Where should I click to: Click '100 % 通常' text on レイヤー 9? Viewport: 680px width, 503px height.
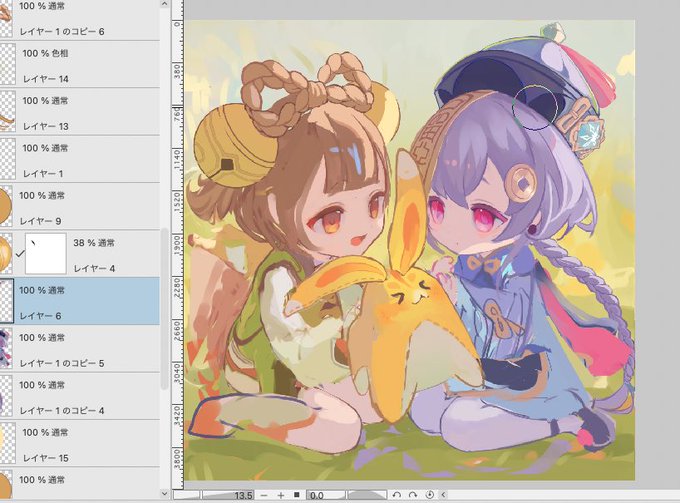tap(42, 196)
